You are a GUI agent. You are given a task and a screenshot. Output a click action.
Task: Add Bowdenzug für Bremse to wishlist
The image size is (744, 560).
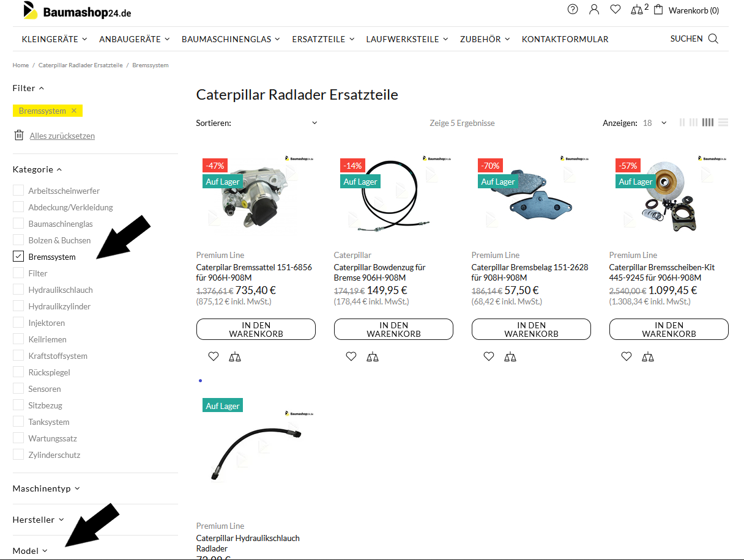click(351, 356)
